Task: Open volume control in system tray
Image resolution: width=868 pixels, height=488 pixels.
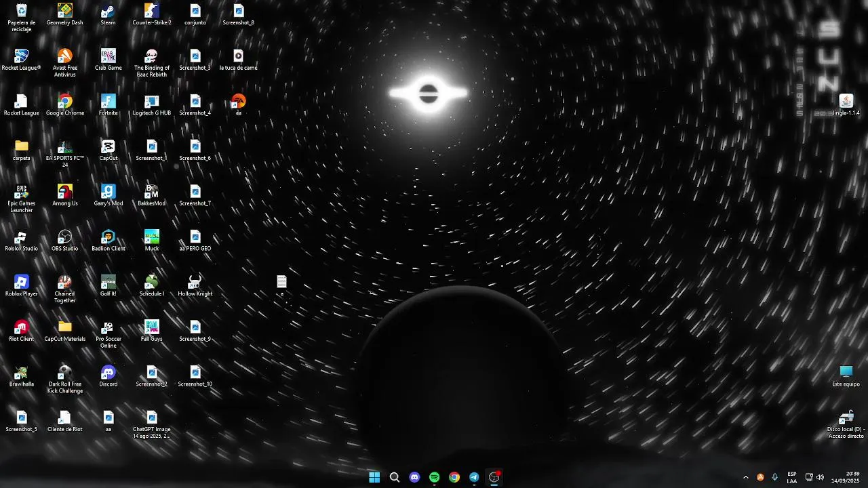Action: (x=820, y=477)
